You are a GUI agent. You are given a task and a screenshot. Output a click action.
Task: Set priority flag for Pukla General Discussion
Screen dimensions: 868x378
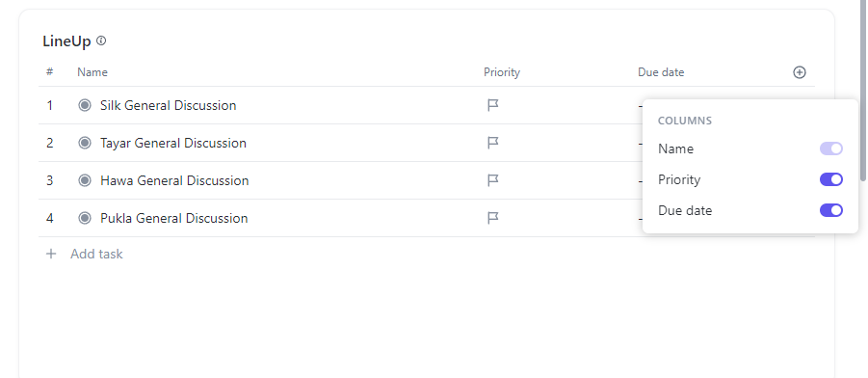[x=492, y=218]
